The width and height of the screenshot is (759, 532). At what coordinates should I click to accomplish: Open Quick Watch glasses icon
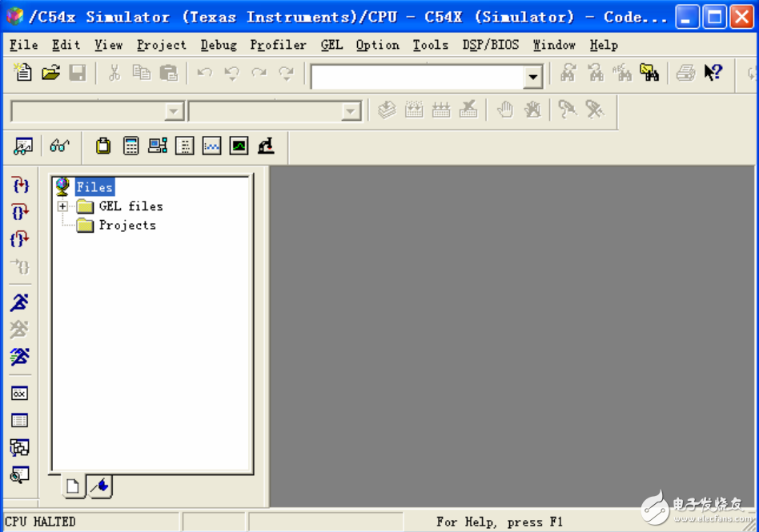[59, 146]
